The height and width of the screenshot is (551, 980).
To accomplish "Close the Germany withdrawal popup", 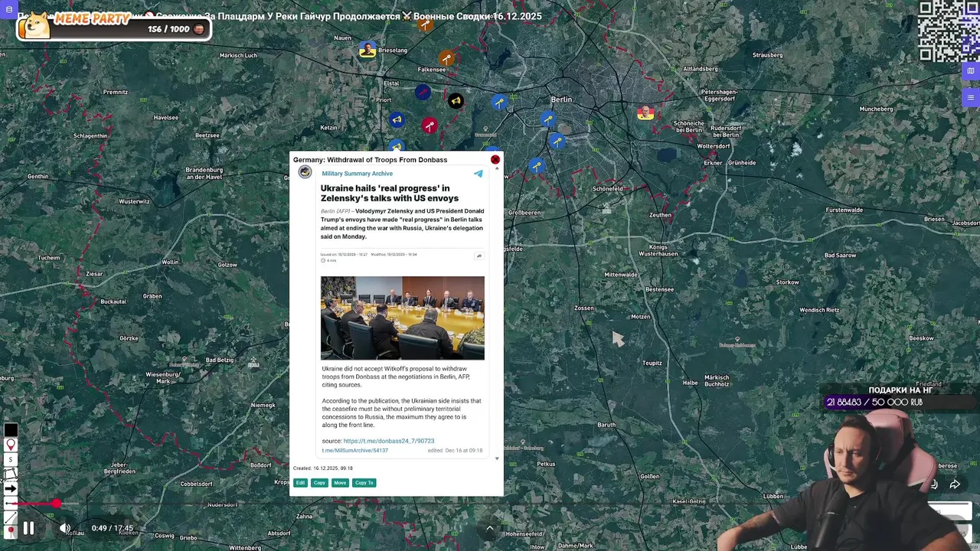I will [x=495, y=159].
